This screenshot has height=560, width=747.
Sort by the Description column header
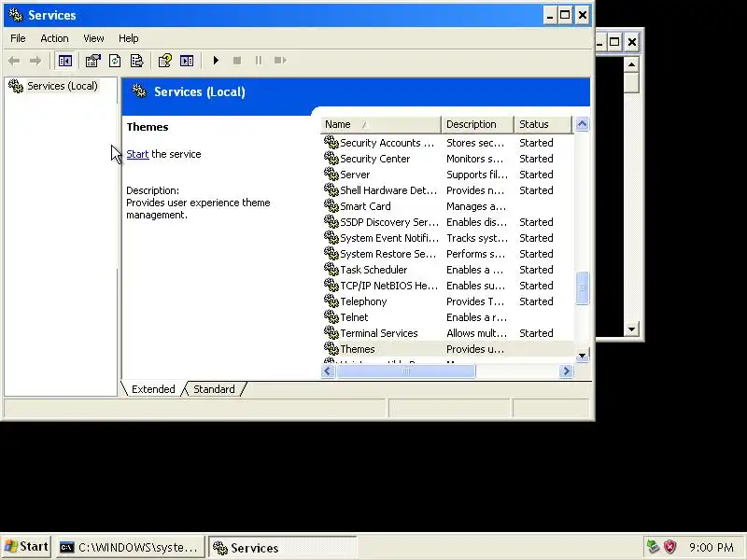[477, 124]
